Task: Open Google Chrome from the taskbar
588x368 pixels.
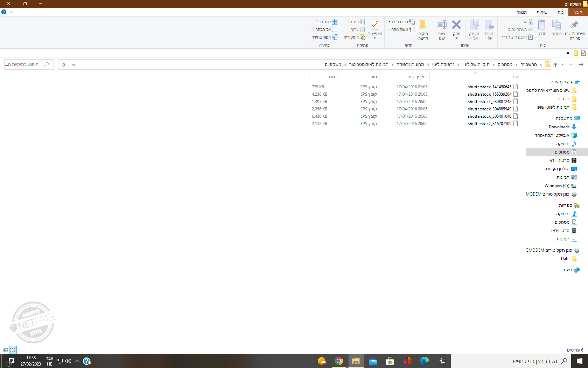Action: (x=338, y=361)
